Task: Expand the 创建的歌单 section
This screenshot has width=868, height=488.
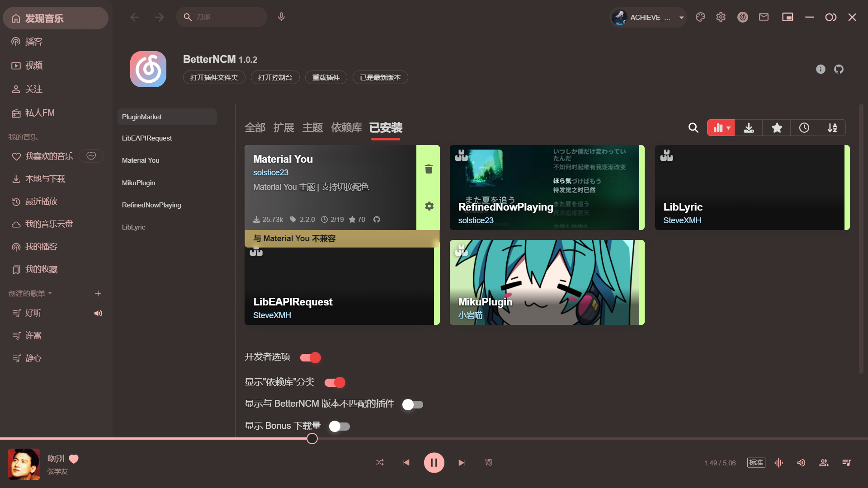Action: coord(50,293)
